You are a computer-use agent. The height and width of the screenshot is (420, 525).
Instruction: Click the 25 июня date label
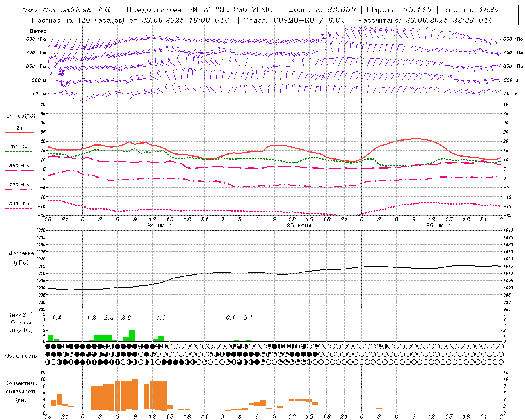[x=299, y=226]
